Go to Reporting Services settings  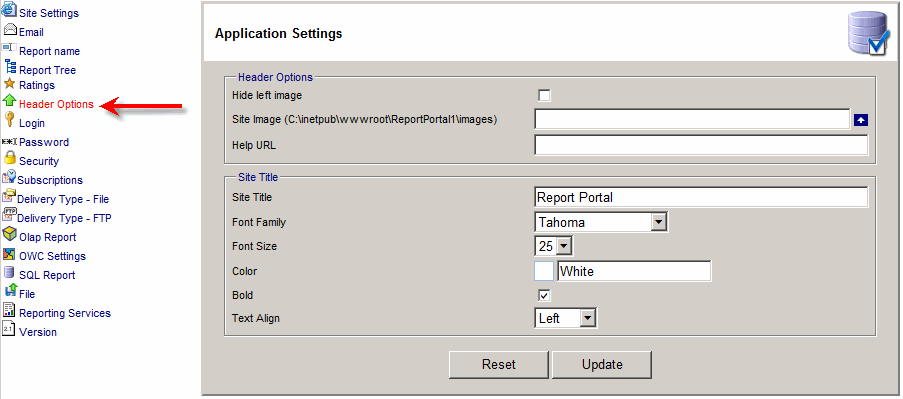click(x=65, y=313)
